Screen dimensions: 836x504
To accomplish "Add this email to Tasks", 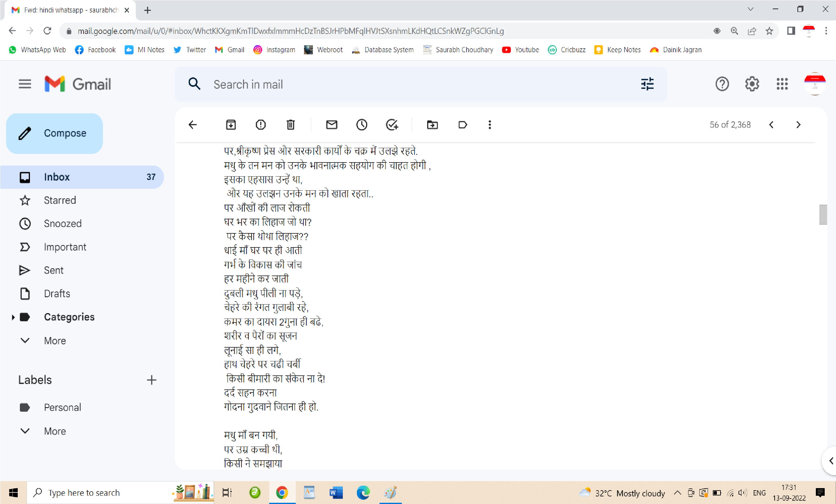I will [392, 125].
